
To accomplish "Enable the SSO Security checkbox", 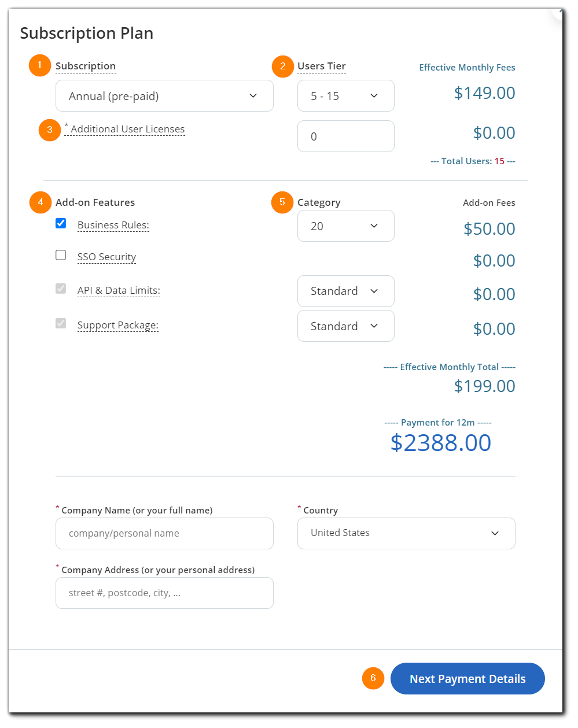I will click(x=61, y=255).
